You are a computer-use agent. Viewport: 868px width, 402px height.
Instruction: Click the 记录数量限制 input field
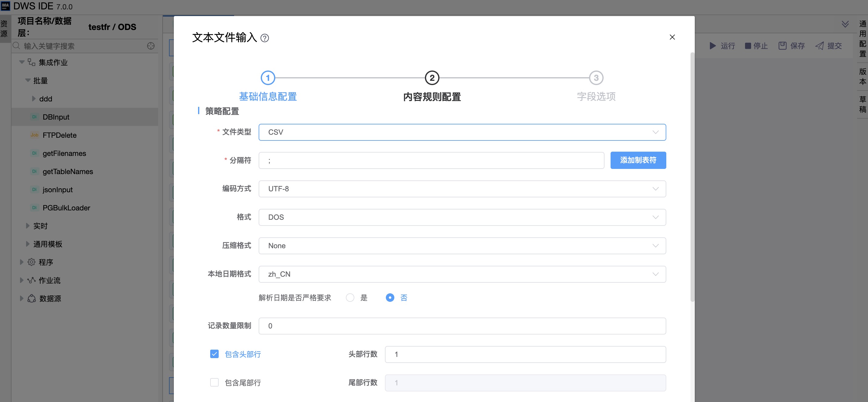click(462, 326)
